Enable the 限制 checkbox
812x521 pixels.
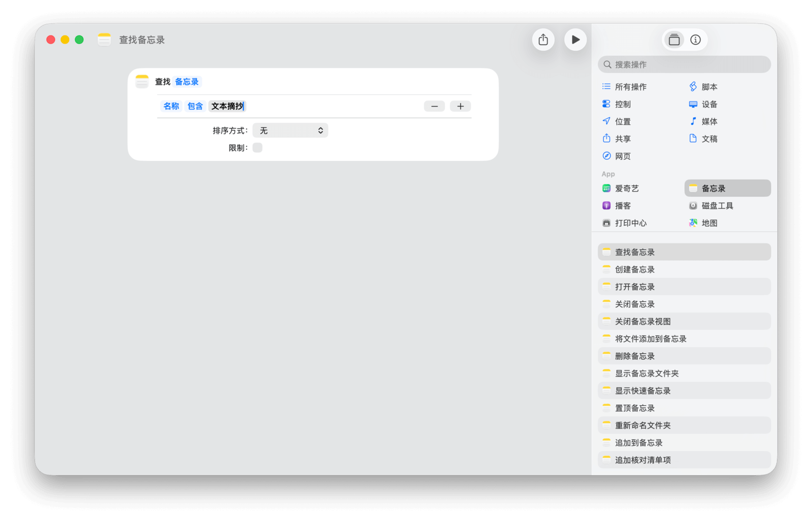(x=257, y=148)
